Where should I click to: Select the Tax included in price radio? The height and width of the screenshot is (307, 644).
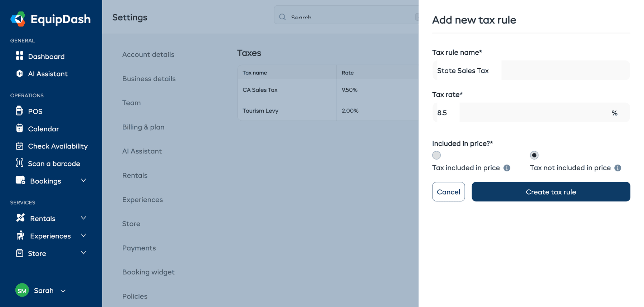tap(436, 155)
